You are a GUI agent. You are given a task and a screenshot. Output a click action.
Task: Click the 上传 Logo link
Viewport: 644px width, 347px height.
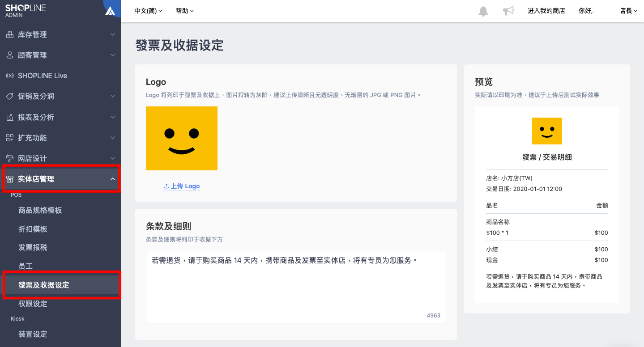tap(182, 186)
